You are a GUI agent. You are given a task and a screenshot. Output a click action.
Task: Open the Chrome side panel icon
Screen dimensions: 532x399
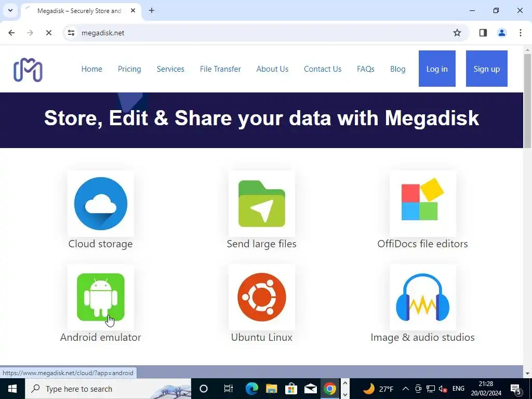pyautogui.click(x=483, y=33)
